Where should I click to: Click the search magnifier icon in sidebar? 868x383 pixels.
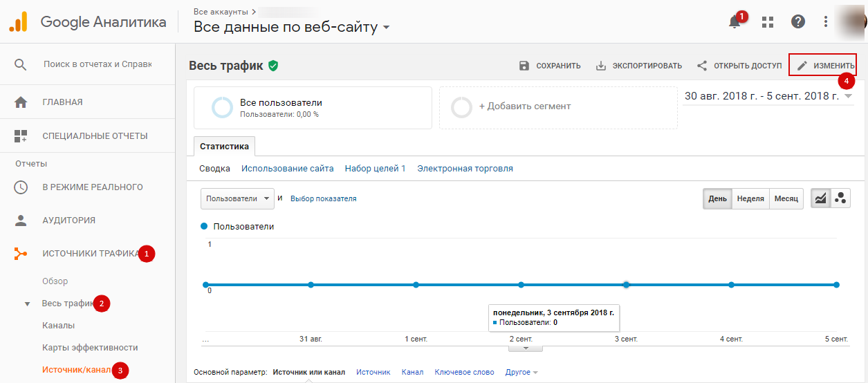coord(21,64)
